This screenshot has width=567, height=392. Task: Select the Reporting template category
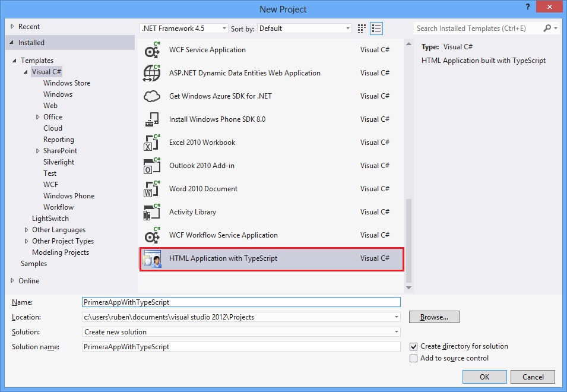59,140
